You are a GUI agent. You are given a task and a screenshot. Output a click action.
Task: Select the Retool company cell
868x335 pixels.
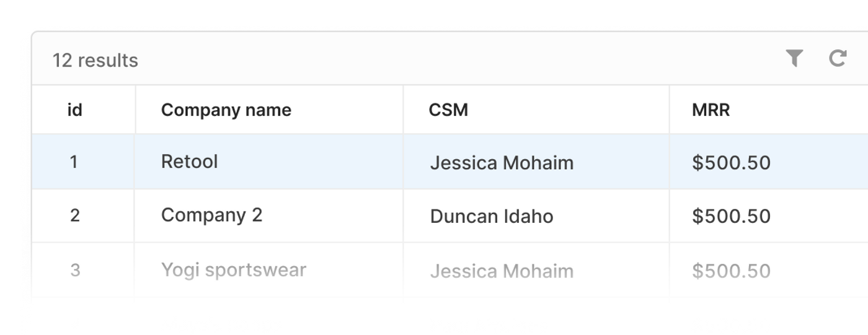(189, 162)
